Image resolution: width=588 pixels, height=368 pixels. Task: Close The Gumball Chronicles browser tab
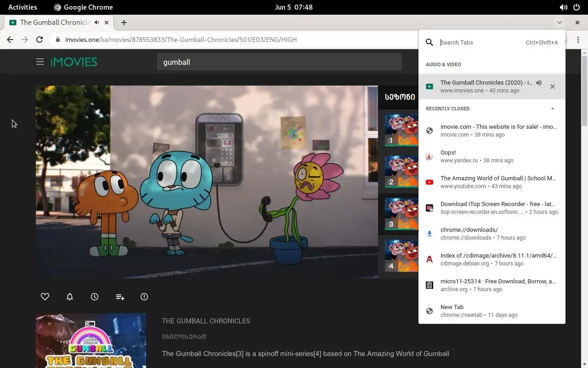[x=107, y=22]
